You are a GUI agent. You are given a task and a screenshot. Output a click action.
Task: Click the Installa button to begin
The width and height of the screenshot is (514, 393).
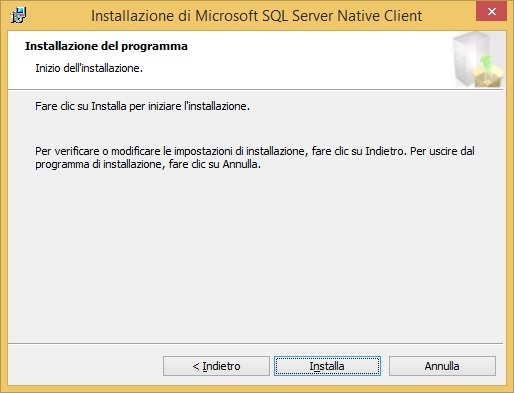click(x=327, y=366)
